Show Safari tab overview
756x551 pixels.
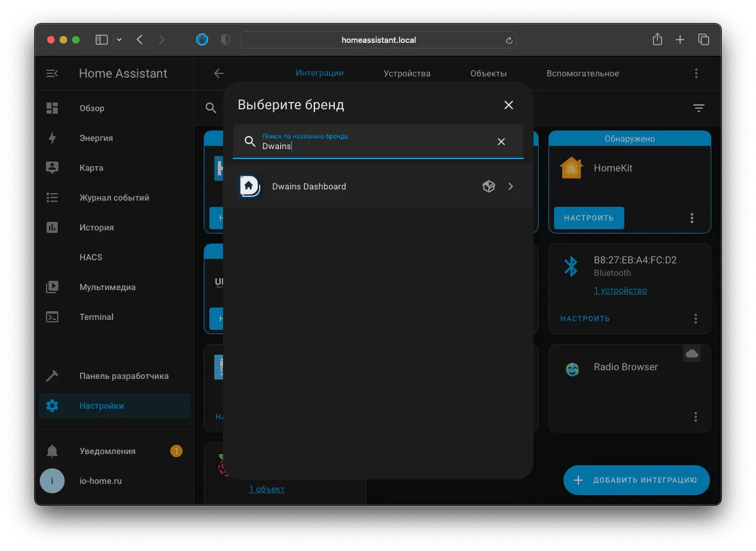[x=703, y=40]
